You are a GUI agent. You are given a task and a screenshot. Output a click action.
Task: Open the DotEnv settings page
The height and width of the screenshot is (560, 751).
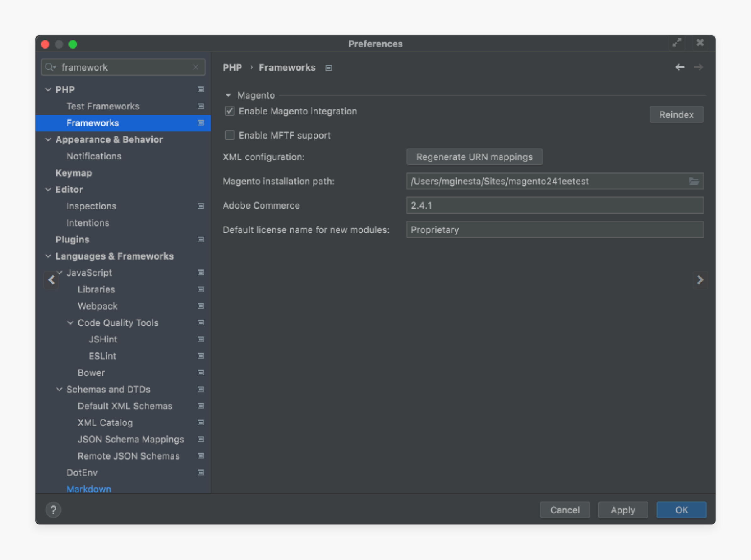[82, 473]
